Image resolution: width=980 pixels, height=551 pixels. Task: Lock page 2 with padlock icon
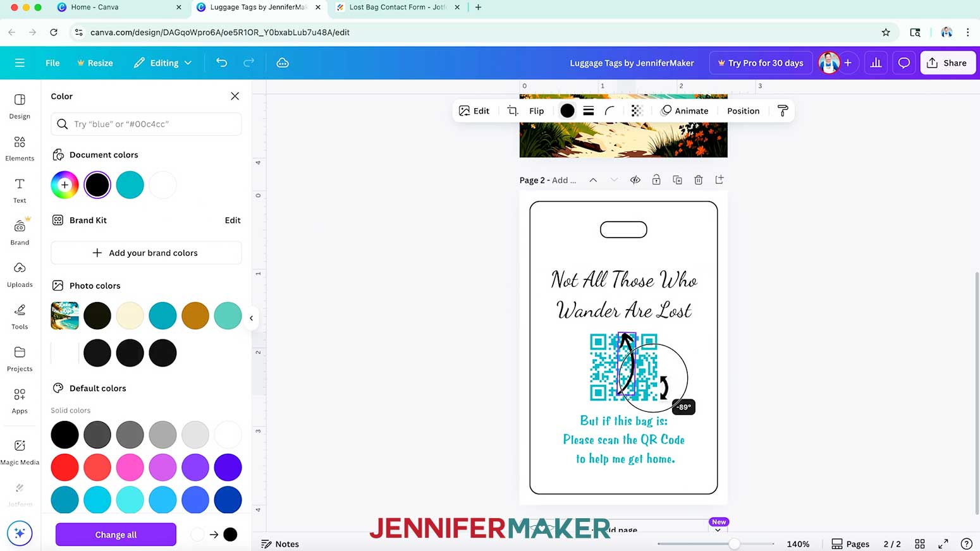pos(656,180)
